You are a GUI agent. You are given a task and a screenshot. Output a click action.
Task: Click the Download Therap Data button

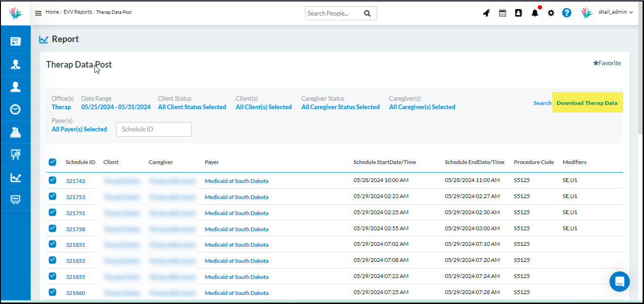click(587, 103)
